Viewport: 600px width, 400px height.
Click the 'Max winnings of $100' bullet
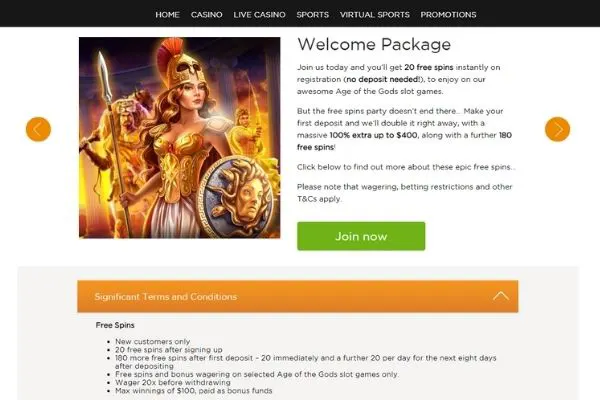pyautogui.click(x=194, y=391)
